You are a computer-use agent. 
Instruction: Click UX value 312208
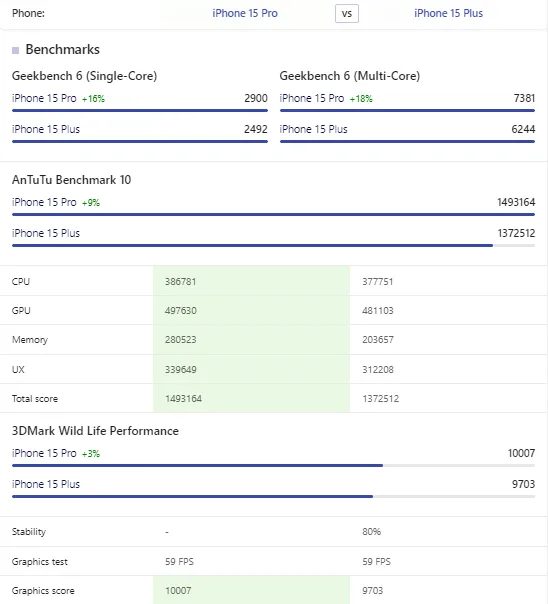pyautogui.click(x=378, y=369)
